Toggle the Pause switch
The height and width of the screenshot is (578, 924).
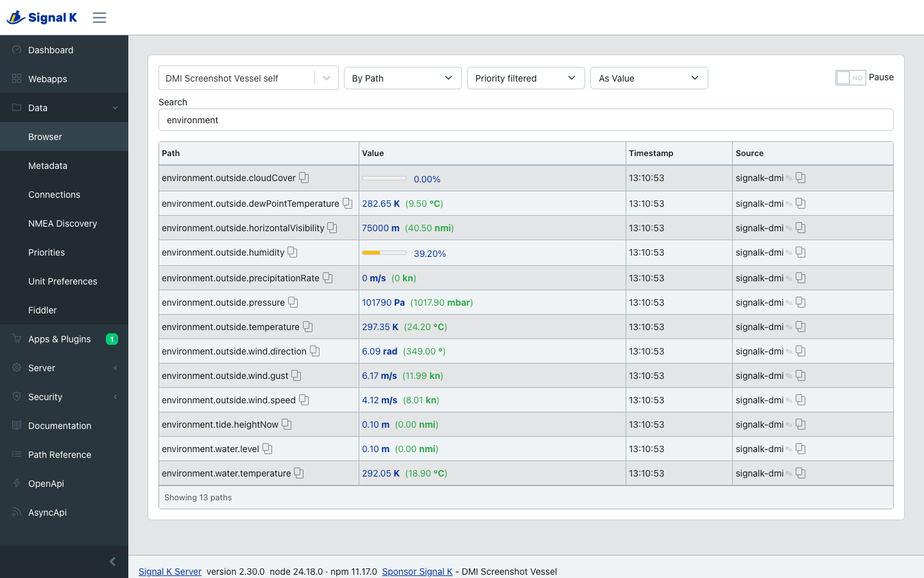pos(851,78)
